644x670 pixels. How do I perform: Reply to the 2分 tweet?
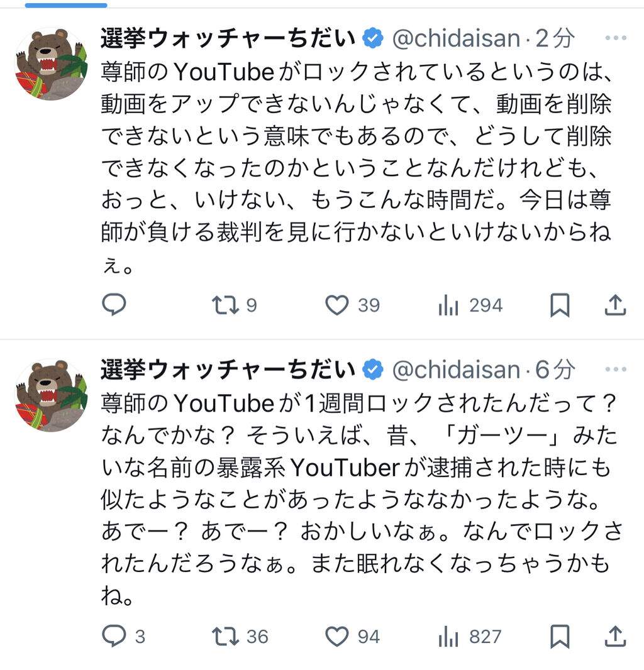pos(114,305)
